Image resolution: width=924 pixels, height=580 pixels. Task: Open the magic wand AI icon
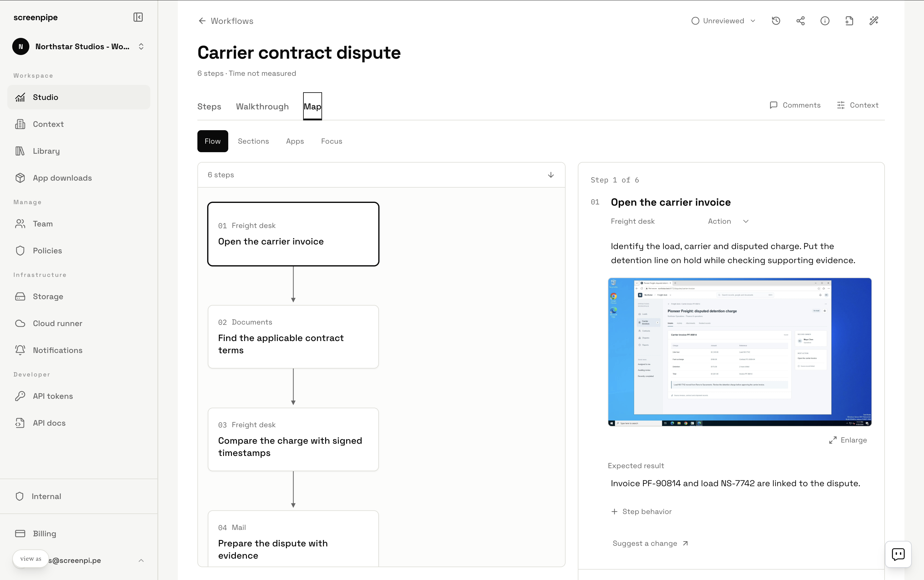(874, 21)
